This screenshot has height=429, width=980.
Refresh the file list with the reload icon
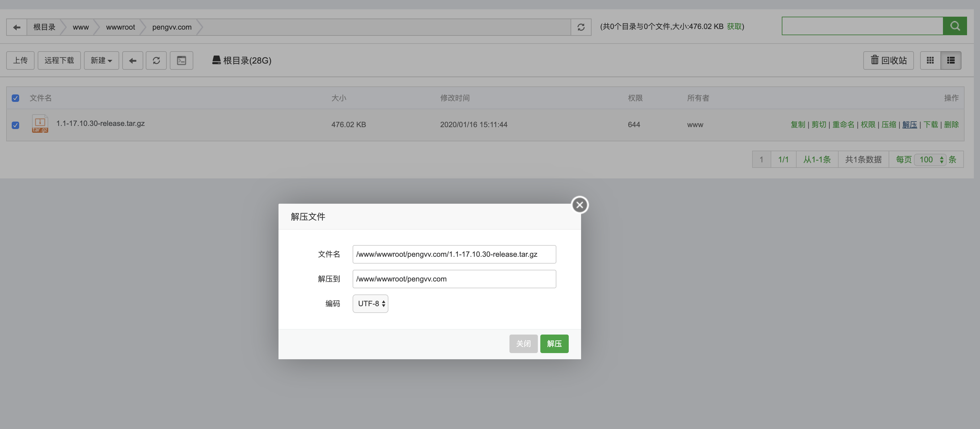click(x=156, y=60)
